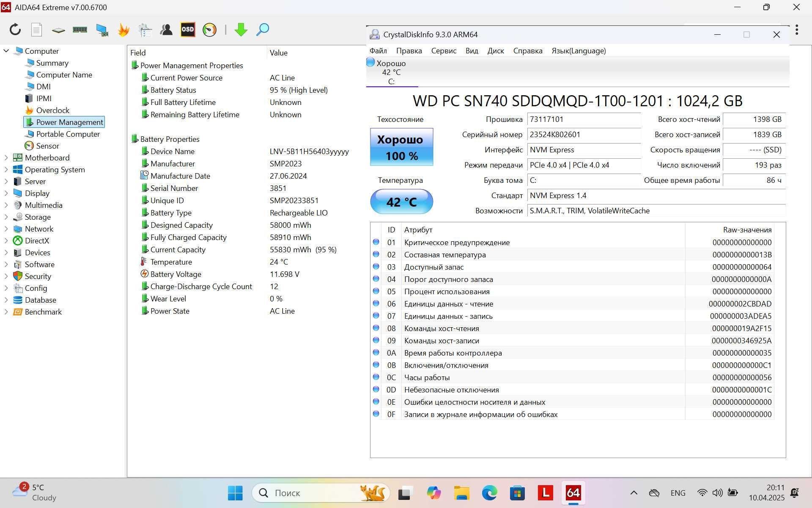
Task: Click the serial number field 23524K802601
Action: (x=584, y=135)
